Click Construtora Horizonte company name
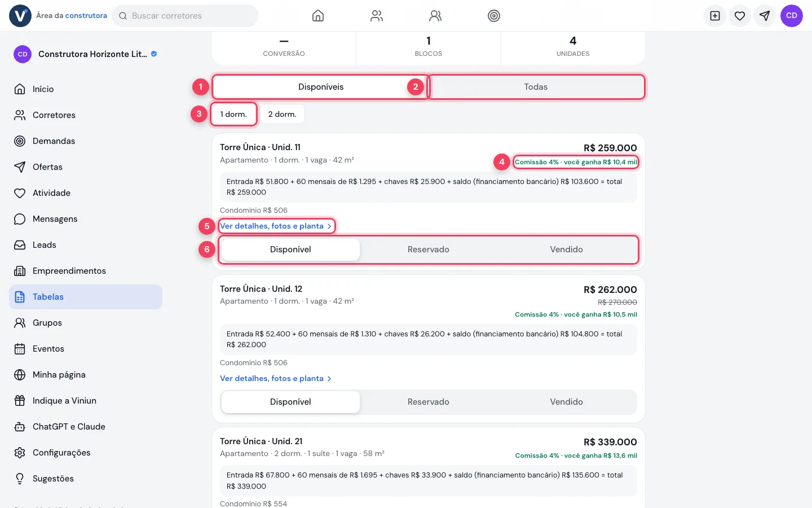Viewport: 812px width, 508px height. pyautogui.click(x=92, y=54)
